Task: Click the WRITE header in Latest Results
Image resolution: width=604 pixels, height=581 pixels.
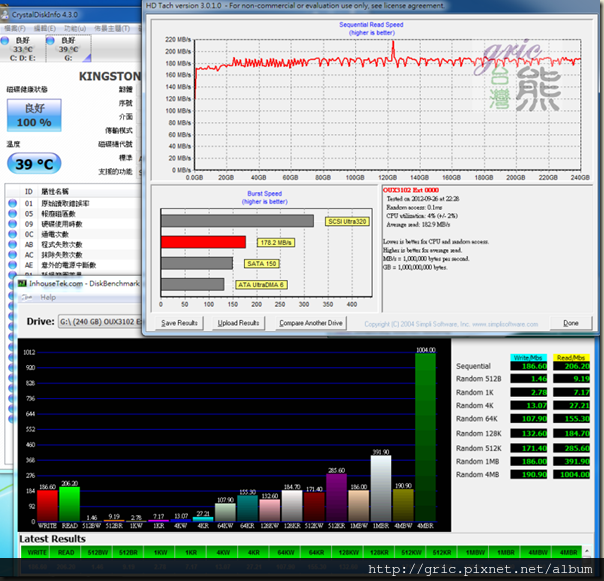Action: pos(37,552)
